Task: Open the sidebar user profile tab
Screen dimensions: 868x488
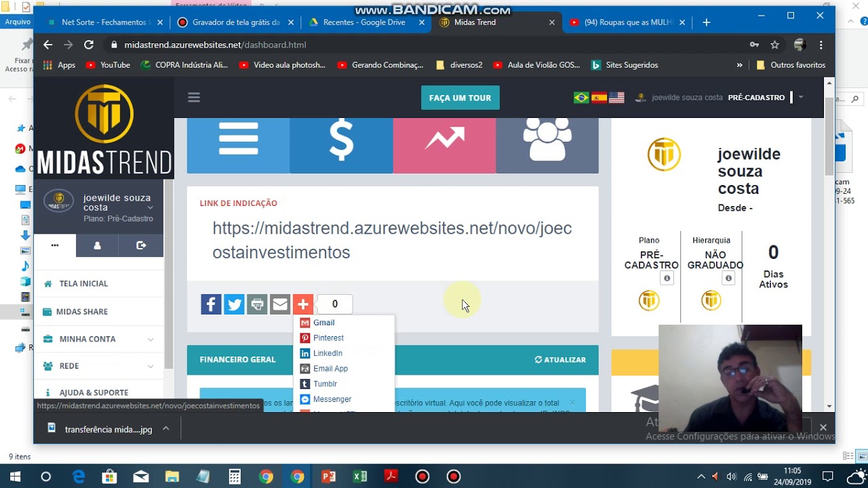Action: [97, 245]
